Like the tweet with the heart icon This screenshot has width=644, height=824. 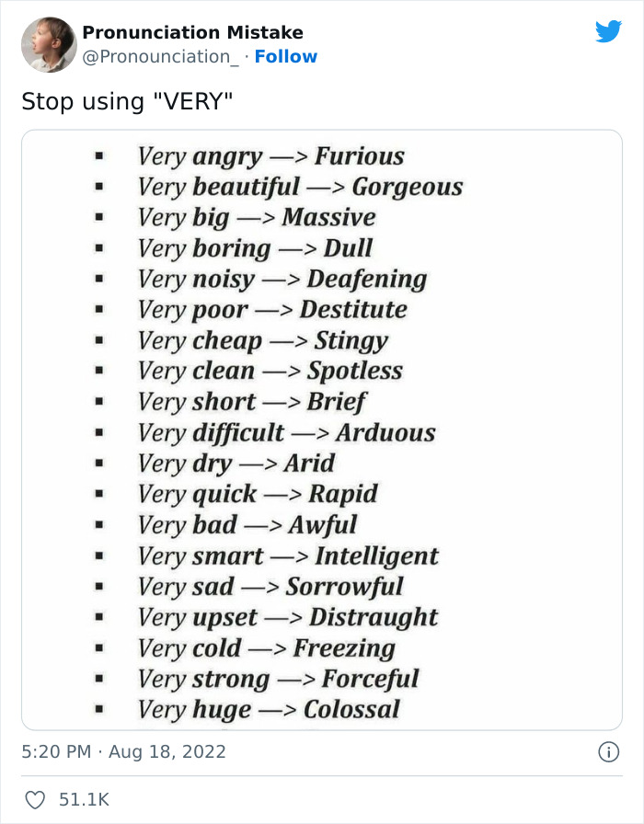(34, 800)
